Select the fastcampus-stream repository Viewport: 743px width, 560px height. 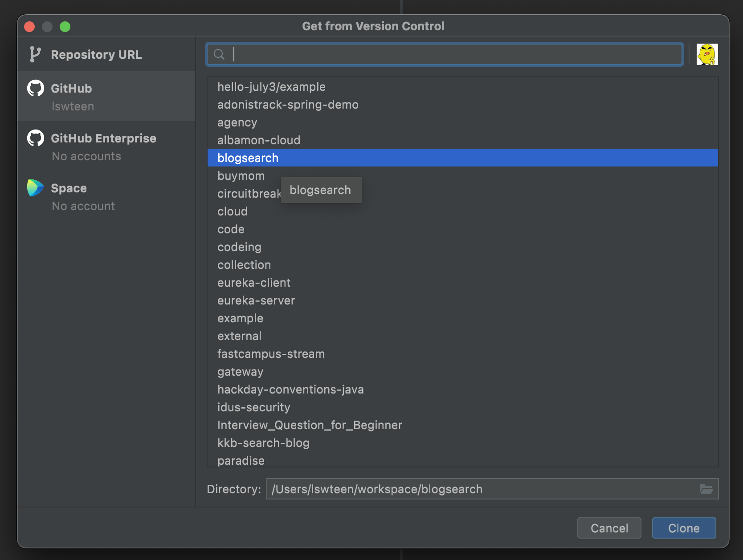(462, 353)
